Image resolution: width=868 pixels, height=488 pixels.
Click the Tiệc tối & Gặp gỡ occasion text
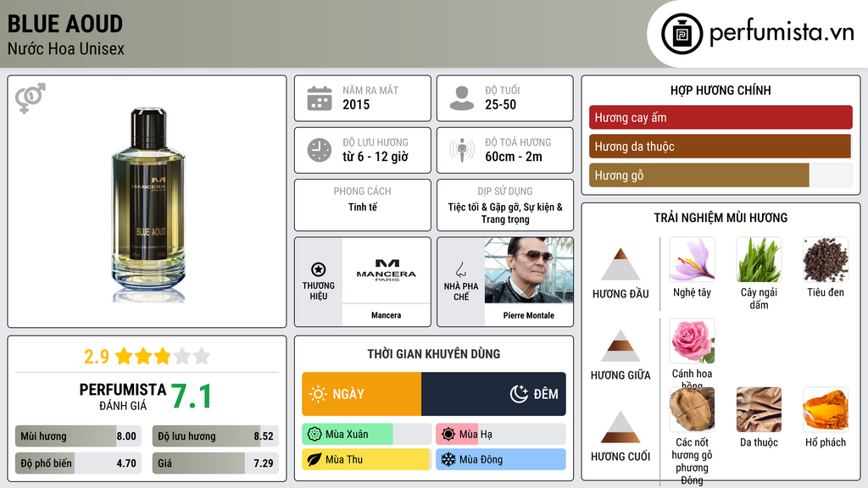click(x=505, y=213)
